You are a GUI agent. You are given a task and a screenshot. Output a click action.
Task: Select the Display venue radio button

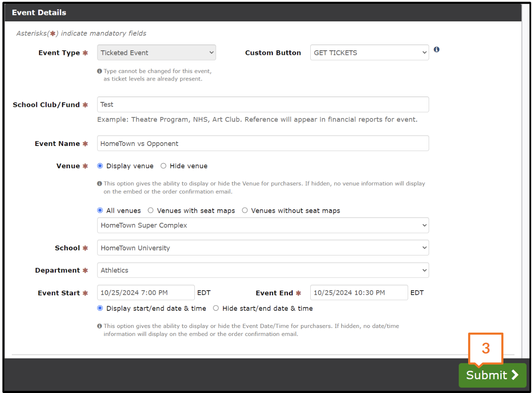coord(100,166)
